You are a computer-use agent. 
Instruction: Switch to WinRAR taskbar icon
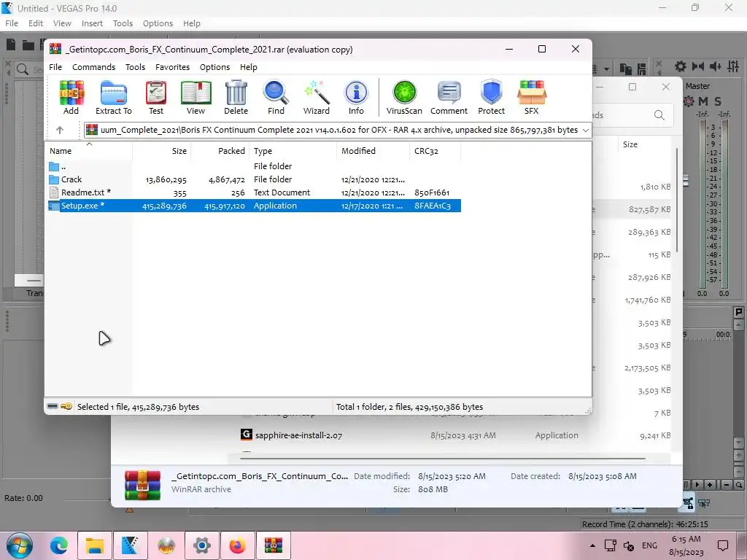click(274, 545)
